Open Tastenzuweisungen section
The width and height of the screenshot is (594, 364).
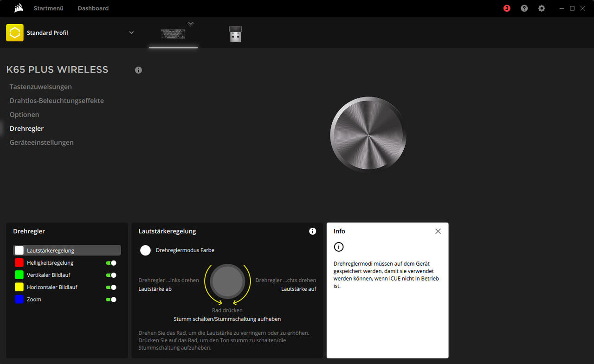coord(41,87)
